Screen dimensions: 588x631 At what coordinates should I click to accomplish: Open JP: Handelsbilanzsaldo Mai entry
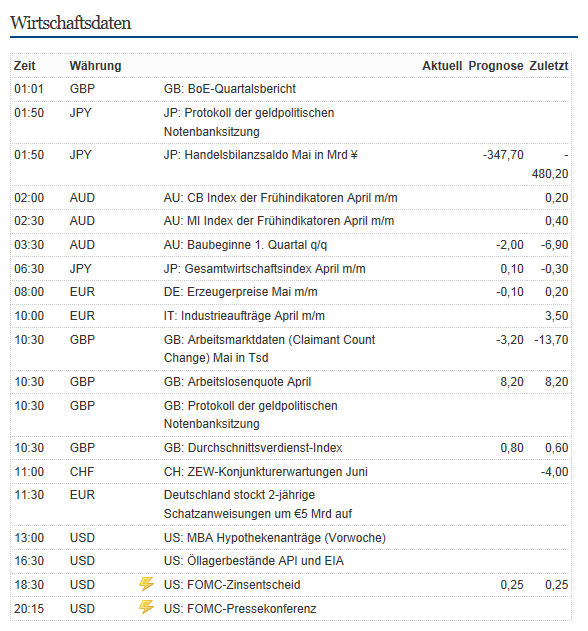click(261, 155)
